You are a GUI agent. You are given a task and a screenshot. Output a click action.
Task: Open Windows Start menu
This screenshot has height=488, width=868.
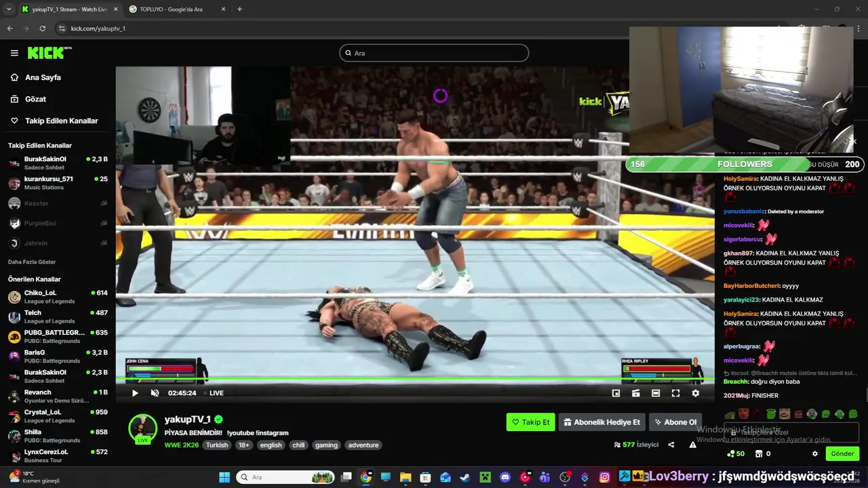[224, 477]
